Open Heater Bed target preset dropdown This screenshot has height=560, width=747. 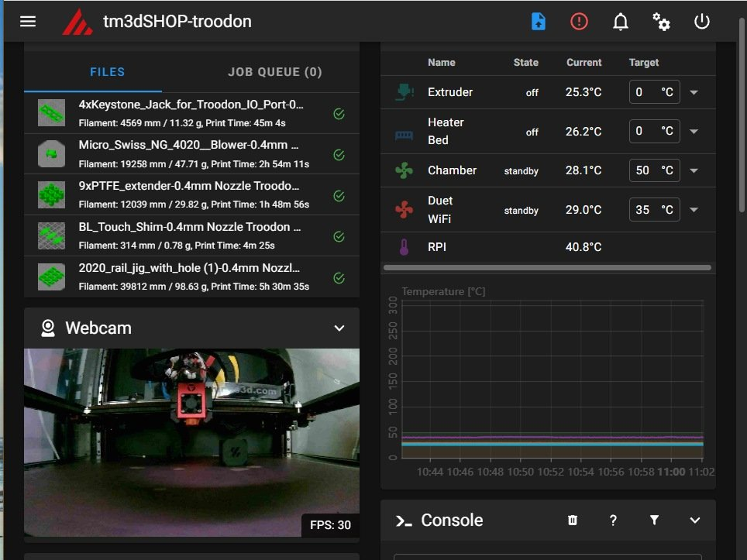[x=694, y=132]
